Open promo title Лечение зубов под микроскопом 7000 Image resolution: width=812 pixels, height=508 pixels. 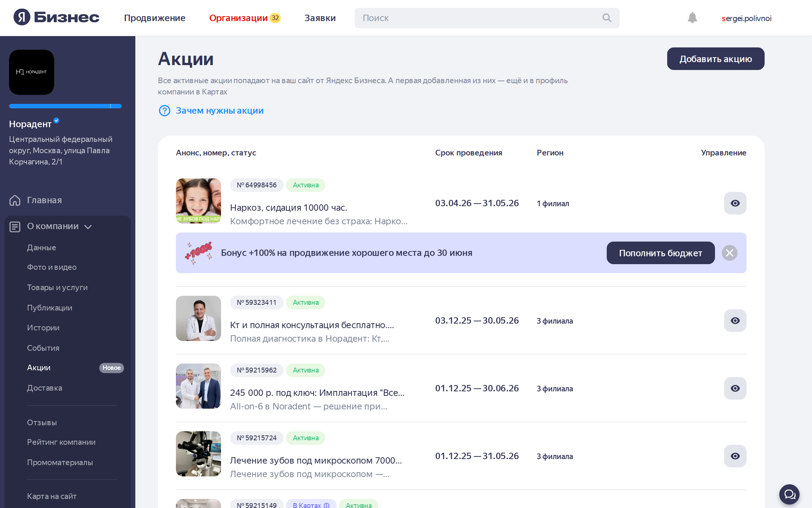316,461
